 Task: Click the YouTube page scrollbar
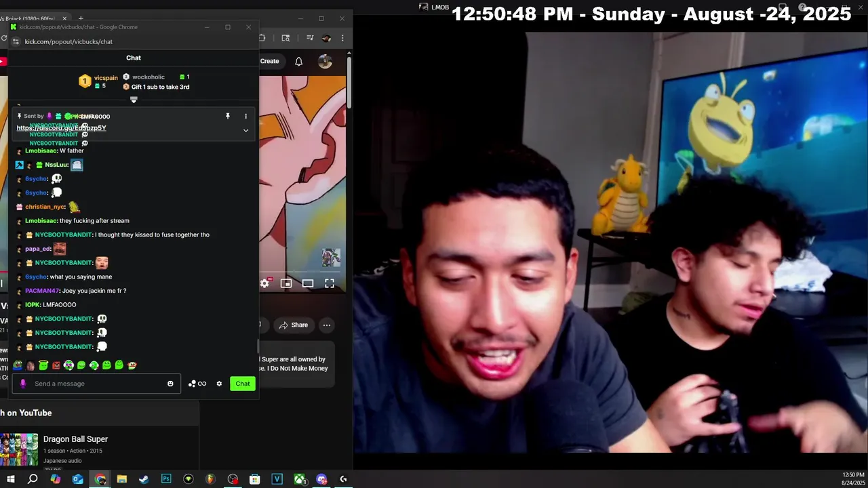click(x=349, y=81)
